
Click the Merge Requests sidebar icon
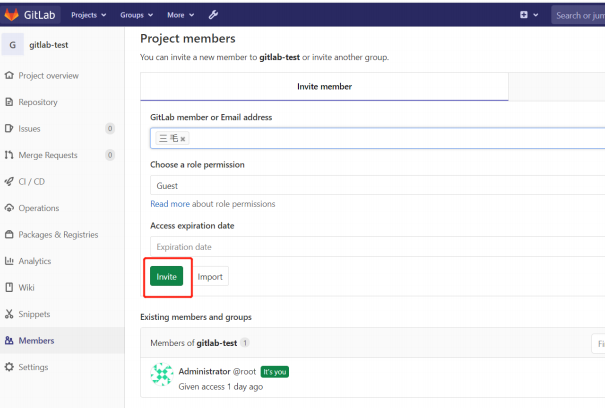9,155
